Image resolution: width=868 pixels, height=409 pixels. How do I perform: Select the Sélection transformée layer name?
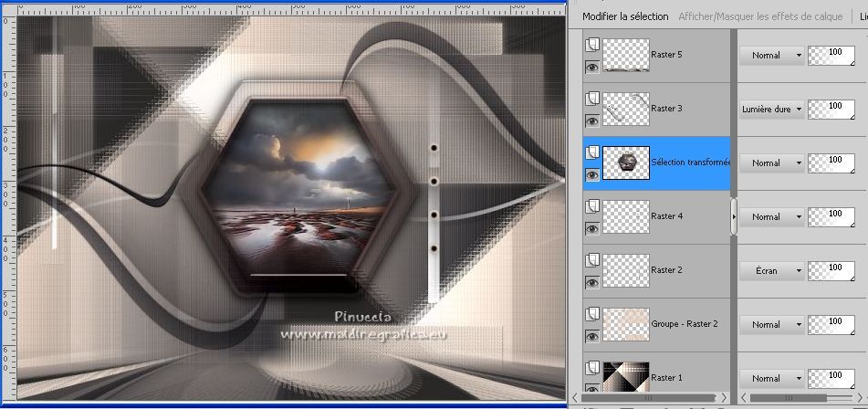point(691,163)
